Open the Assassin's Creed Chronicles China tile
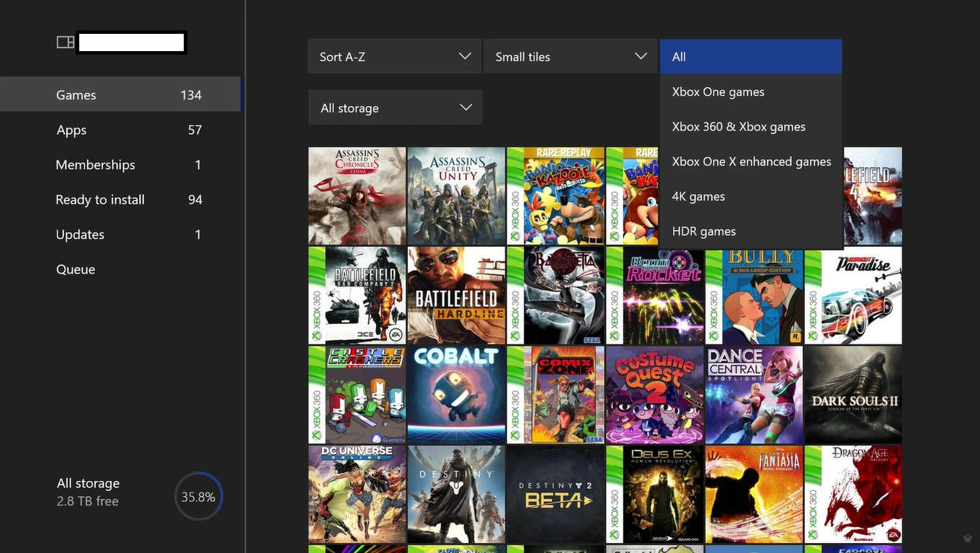 point(357,197)
